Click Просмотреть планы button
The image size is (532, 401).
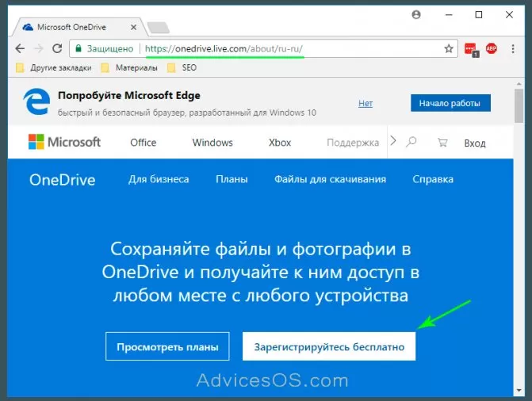pyautogui.click(x=167, y=346)
